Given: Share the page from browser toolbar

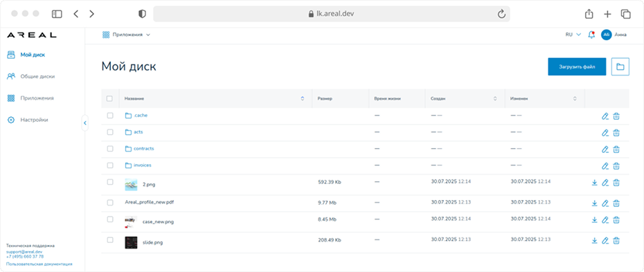Looking at the screenshot, I should [x=589, y=14].
